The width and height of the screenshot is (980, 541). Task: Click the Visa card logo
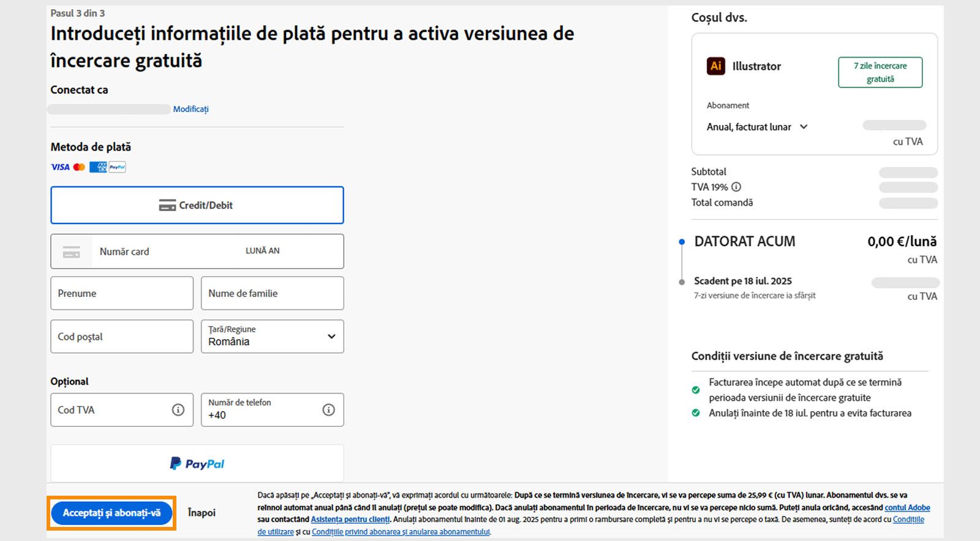pyautogui.click(x=60, y=167)
